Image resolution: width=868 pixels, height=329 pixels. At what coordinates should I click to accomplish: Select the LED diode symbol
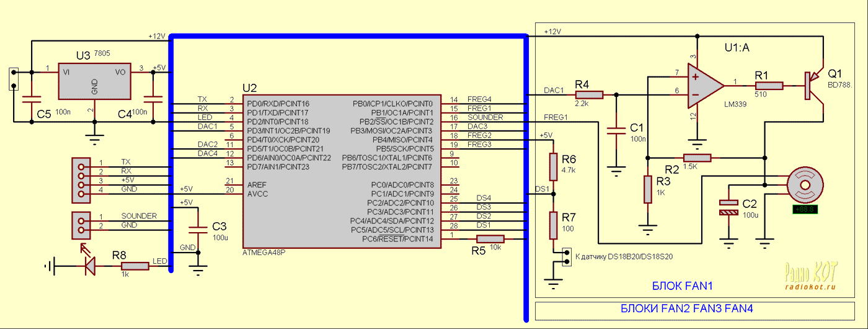pos(90,266)
